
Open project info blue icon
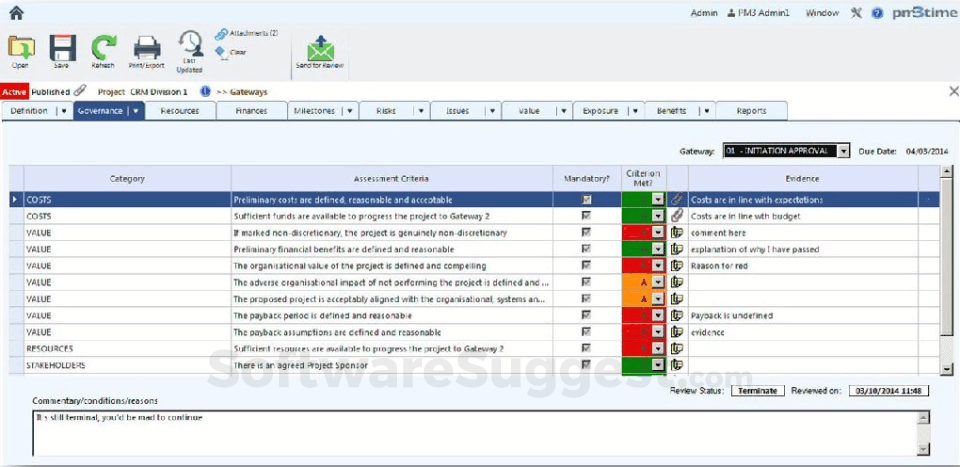click(205, 91)
